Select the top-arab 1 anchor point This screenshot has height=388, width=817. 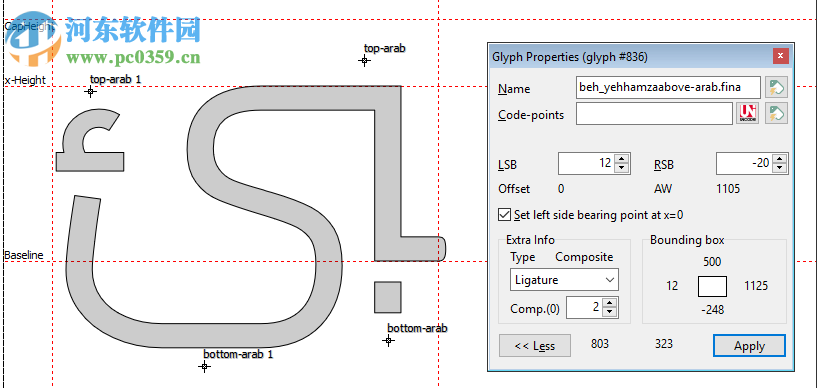[x=91, y=92]
